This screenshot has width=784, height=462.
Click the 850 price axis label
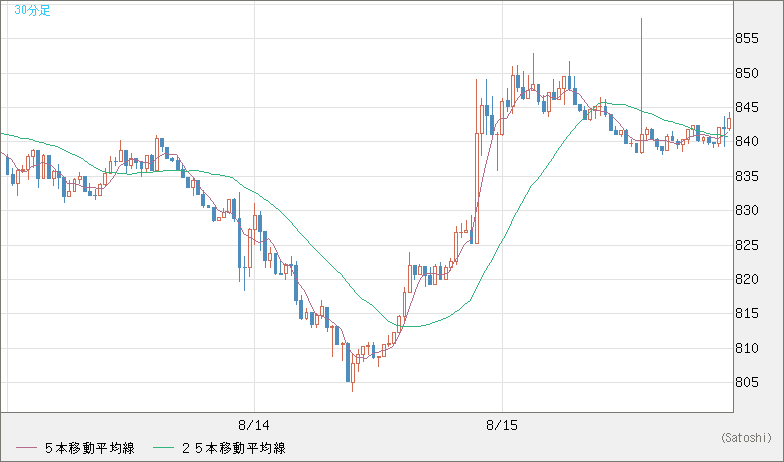click(x=746, y=74)
